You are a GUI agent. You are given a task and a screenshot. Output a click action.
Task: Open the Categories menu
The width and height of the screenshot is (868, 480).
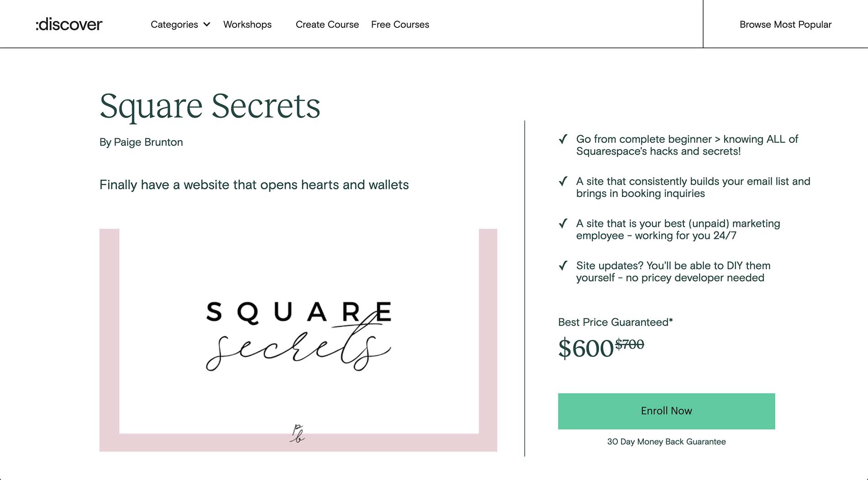[180, 25]
